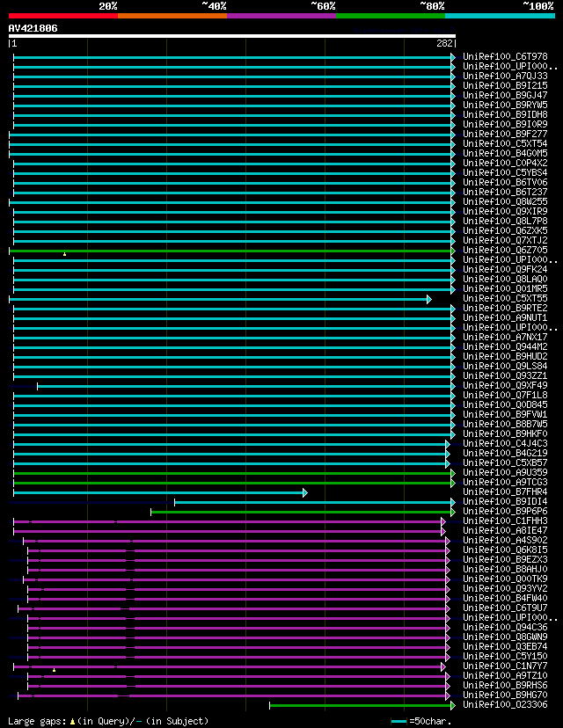Image resolution: width=563 pixels, height=728 pixels.
Task: Open hit UniRef100_B9RYW5
Action: pos(505,105)
